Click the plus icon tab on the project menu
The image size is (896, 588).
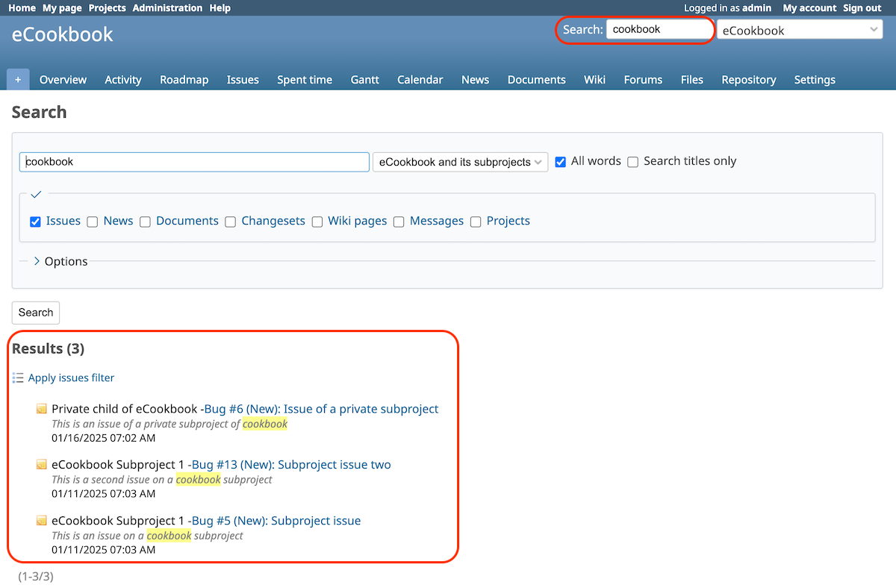coord(17,79)
